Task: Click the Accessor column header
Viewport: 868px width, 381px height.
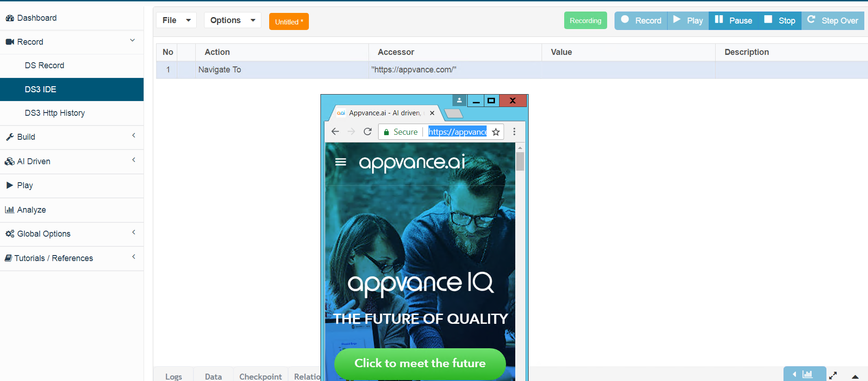Action: (x=455, y=52)
